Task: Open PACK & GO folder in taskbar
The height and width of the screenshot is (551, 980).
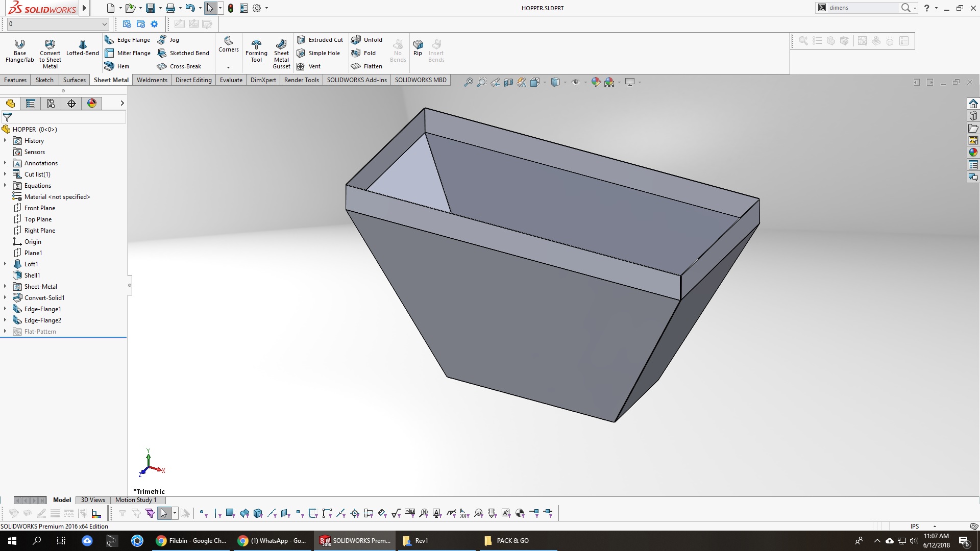Action: click(518, 541)
